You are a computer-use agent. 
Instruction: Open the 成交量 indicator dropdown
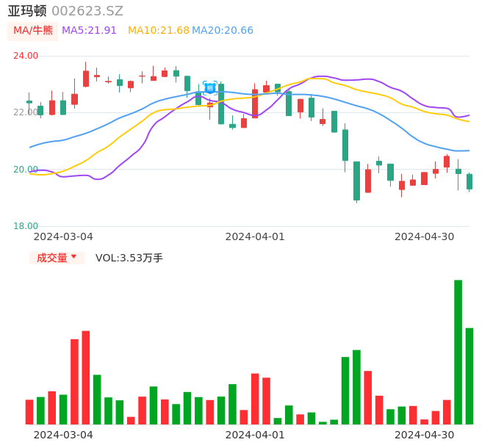coord(57,258)
